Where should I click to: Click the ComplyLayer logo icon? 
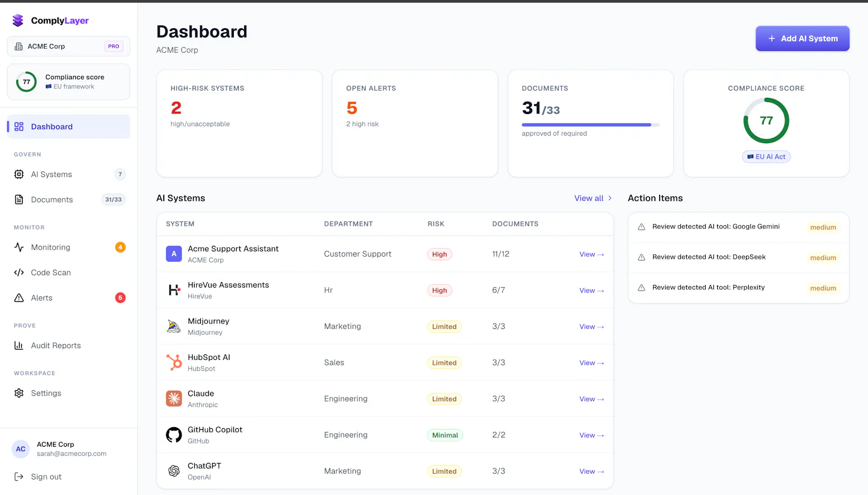18,21
